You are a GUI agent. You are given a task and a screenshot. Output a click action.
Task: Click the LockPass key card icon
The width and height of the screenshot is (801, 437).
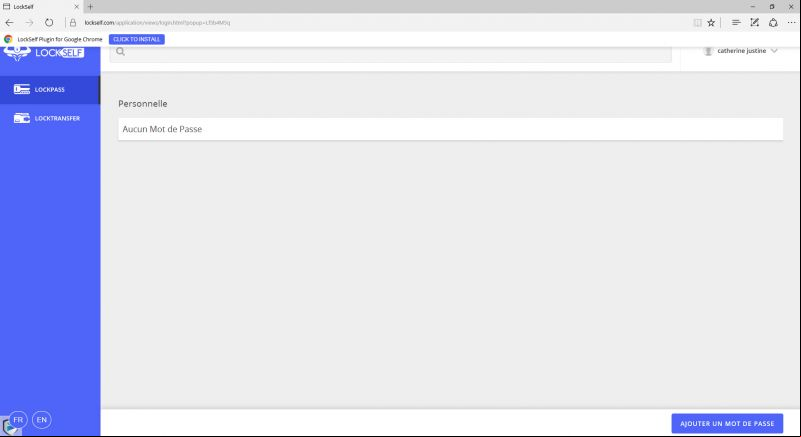pos(21,89)
